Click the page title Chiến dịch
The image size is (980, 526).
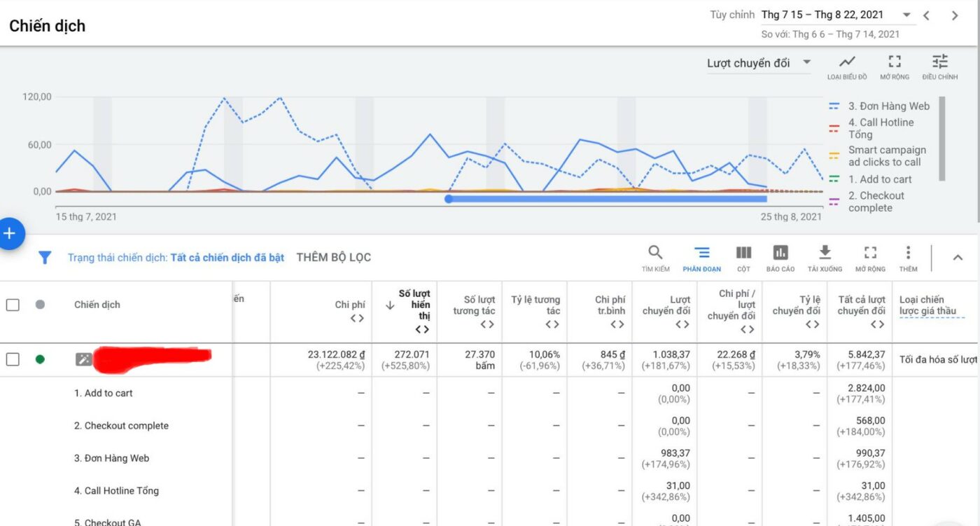coord(48,26)
